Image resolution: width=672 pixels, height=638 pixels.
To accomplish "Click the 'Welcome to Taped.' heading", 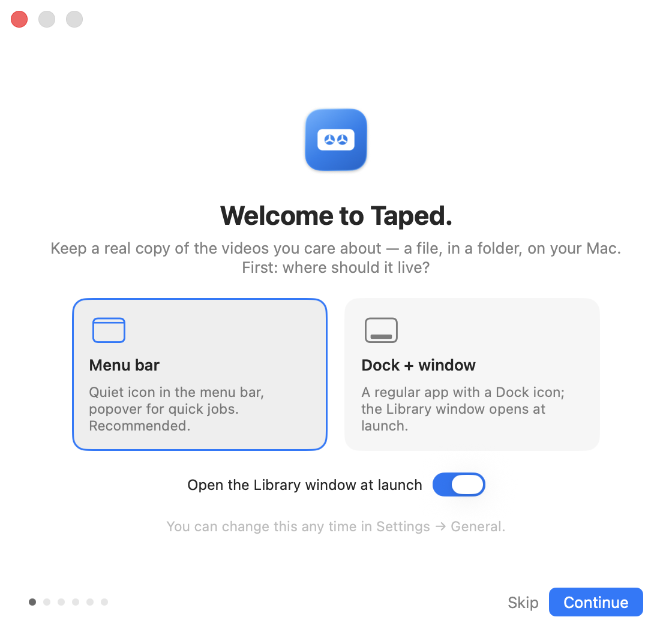I will [x=336, y=215].
